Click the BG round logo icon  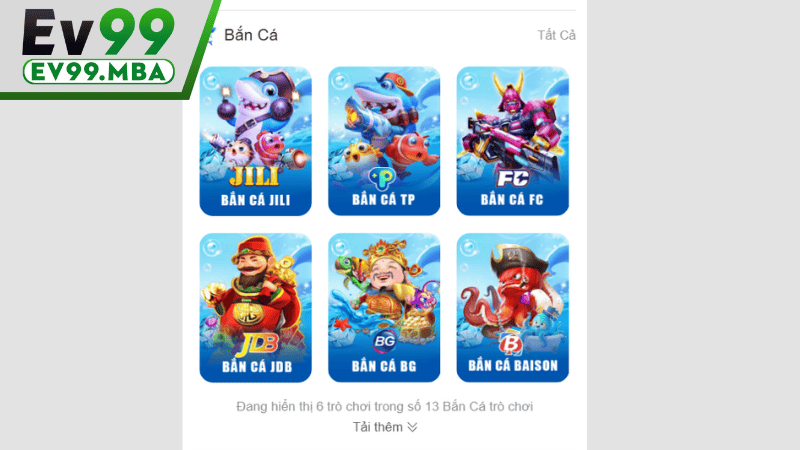[384, 341]
